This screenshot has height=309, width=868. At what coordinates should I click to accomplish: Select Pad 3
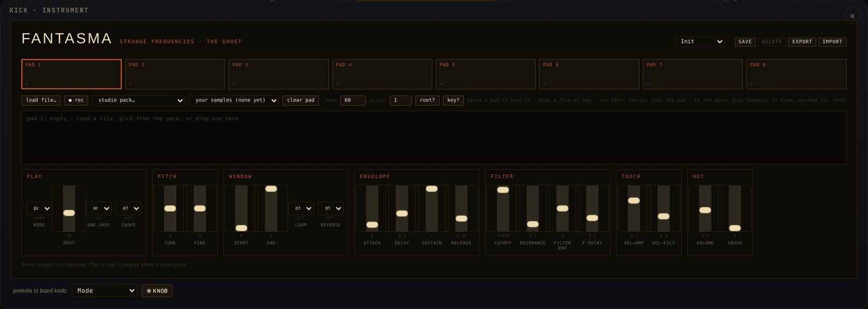coord(279,74)
